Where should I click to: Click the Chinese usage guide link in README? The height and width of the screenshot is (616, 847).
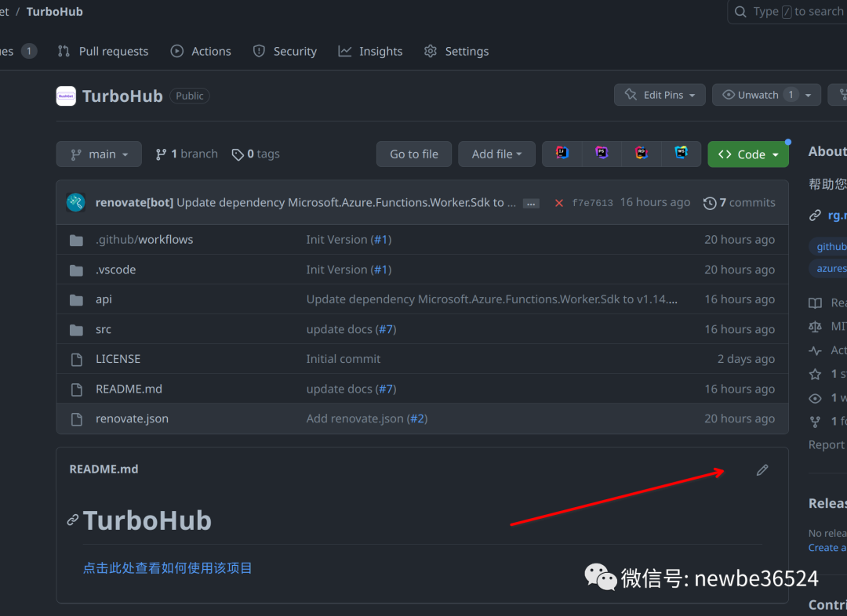point(168,568)
